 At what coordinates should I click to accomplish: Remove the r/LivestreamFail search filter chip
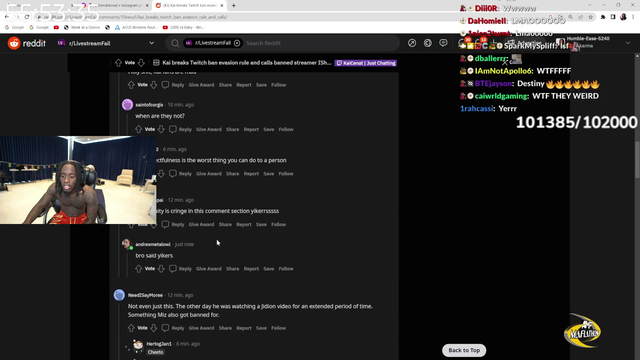click(237, 43)
